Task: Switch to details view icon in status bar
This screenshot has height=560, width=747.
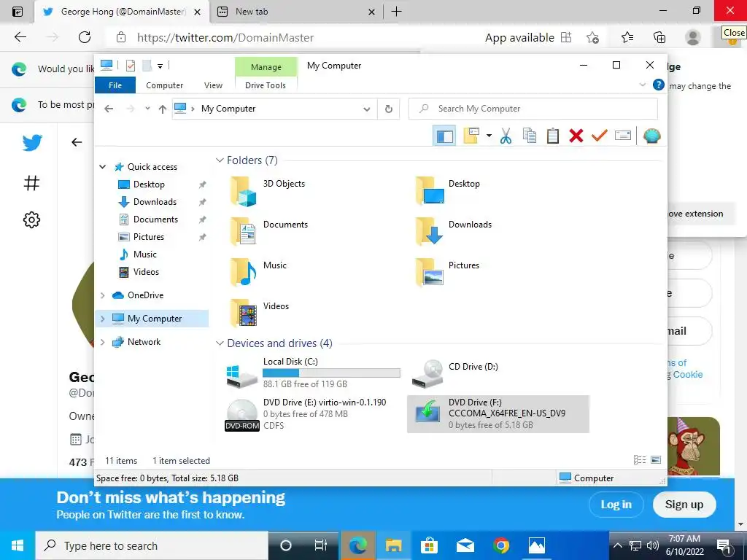Action: pyautogui.click(x=639, y=460)
